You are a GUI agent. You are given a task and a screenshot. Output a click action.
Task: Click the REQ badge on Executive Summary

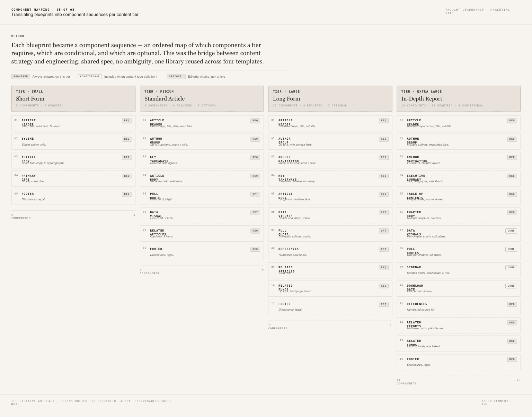coord(512,176)
